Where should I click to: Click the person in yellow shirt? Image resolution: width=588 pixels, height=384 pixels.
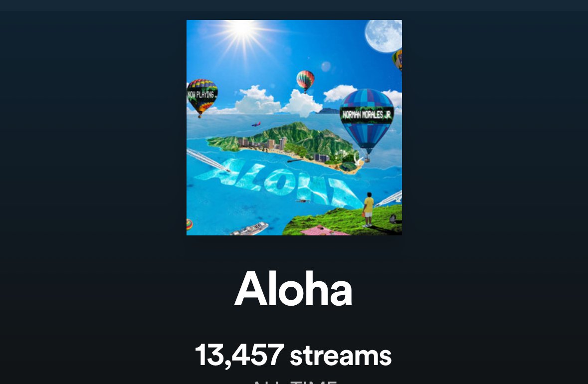pos(368,210)
